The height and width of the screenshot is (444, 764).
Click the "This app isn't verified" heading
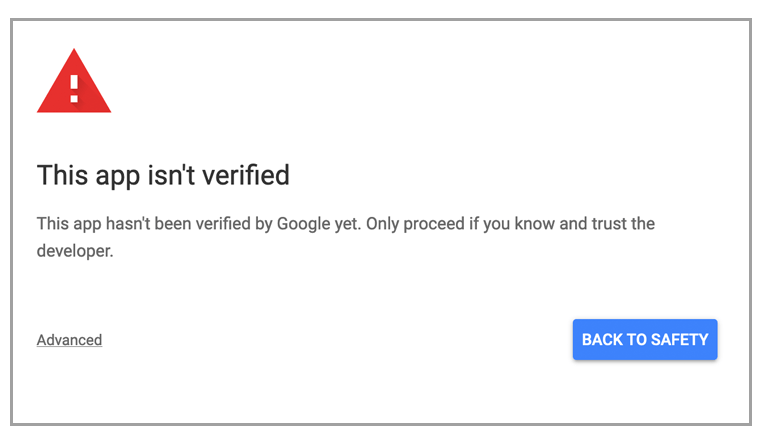click(163, 176)
